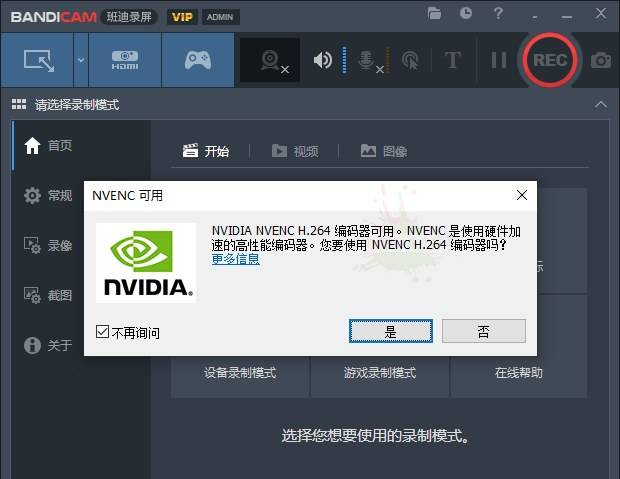Toggle the speaker sound icon

pyautogui.click(x=322, y=60)
